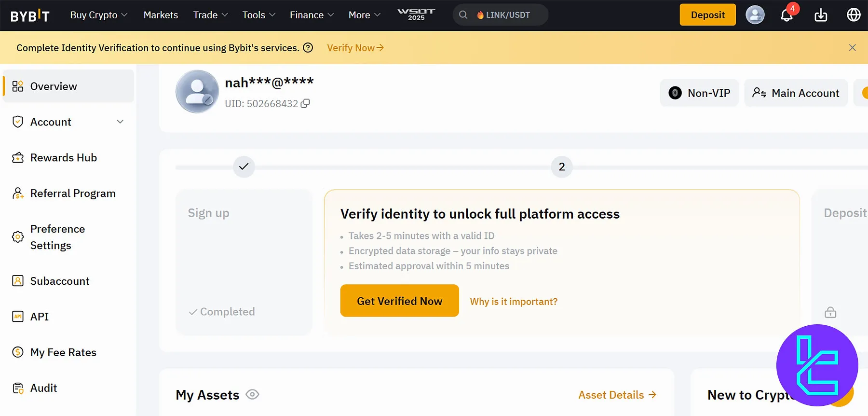Click the Account shield icon
Image resolution: width=868 pixels, height=416 pixels.
click(18, 122)
